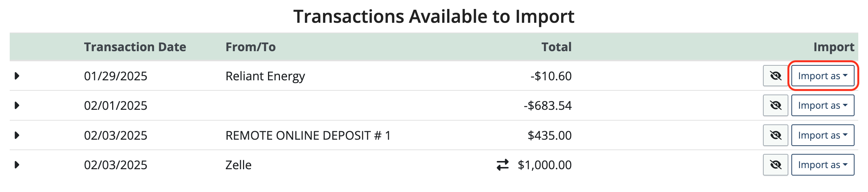Viewport: 868px width, 192px height.
Task: Open Import as dropdown for Zelle
Action: 823,165
